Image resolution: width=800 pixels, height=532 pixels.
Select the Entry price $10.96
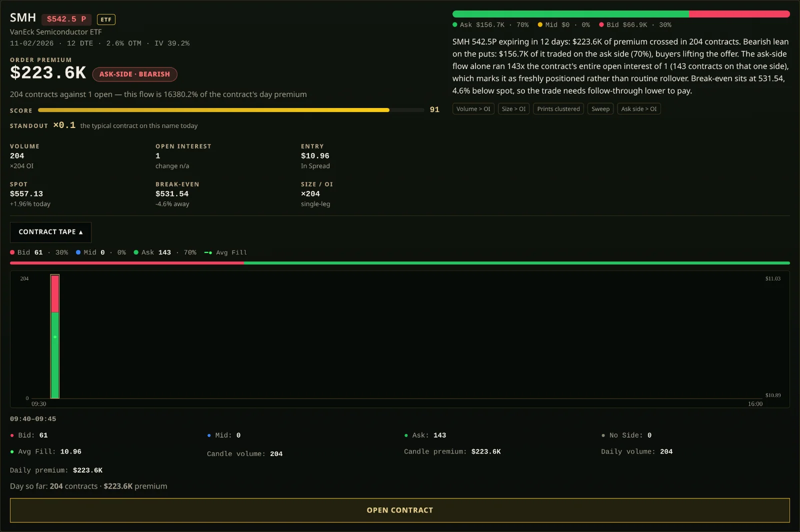[315, 156]
